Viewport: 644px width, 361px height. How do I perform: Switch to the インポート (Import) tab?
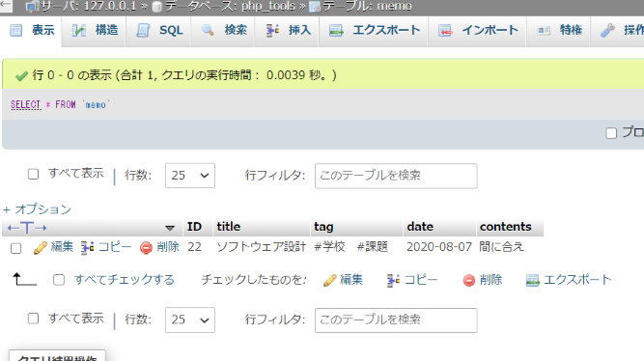point(478,30)
